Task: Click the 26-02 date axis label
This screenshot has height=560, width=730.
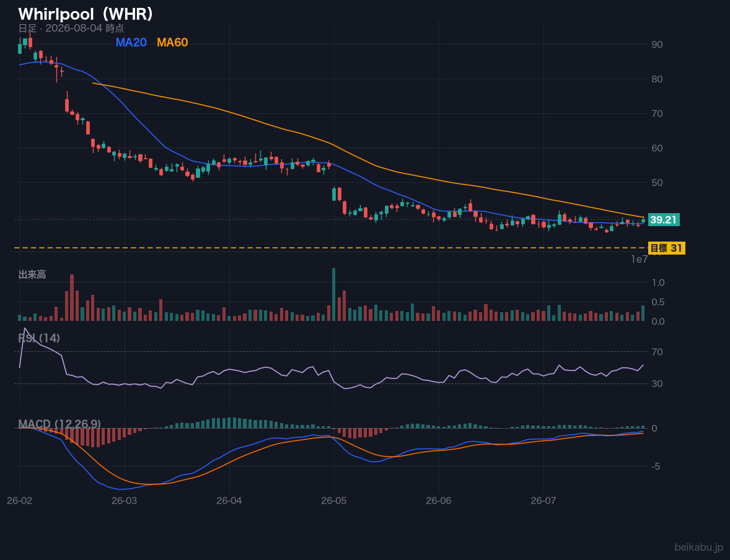Action: click(20, 501)
